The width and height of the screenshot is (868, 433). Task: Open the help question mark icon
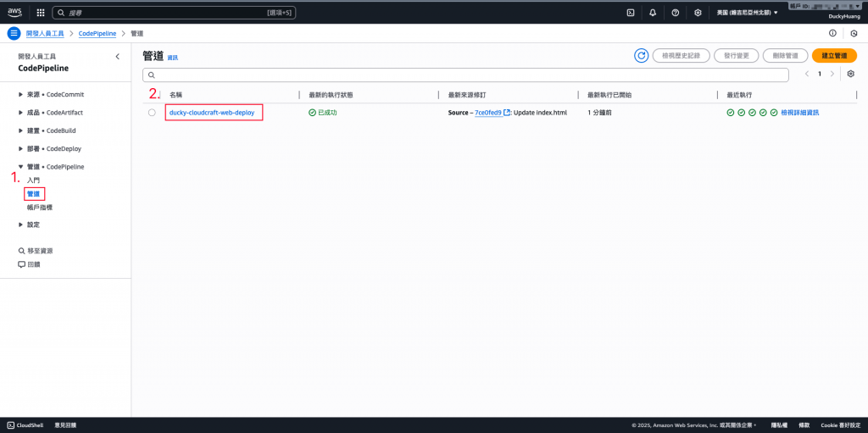point(676,12)
